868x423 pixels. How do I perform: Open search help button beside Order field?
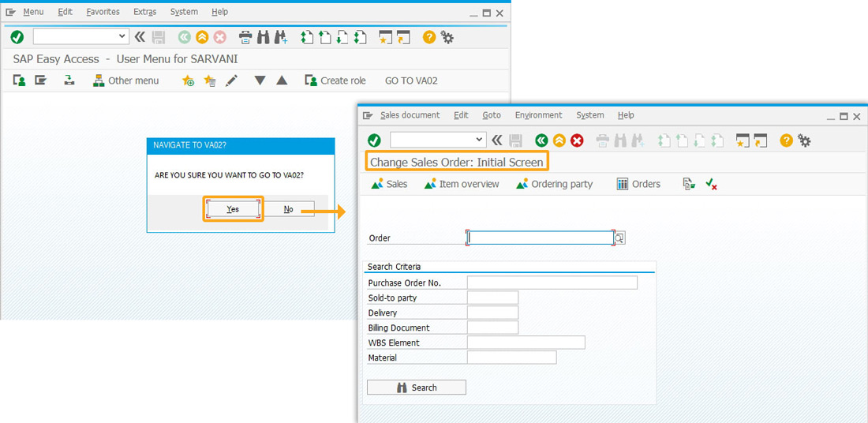[620, 238]
